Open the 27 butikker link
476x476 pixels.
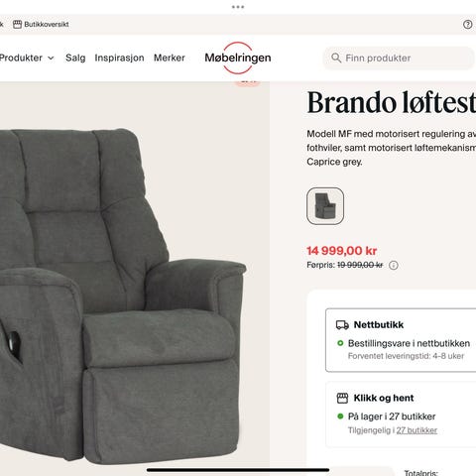[416, 430]
